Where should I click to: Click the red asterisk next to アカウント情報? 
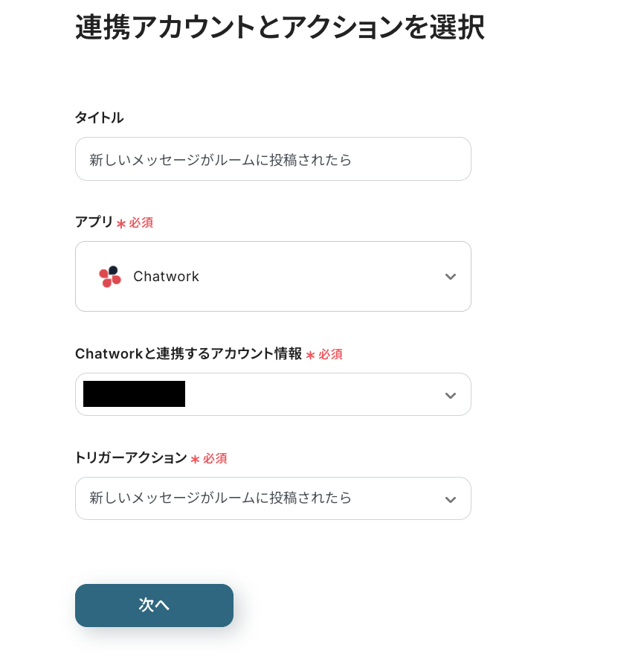[x=310, y=356]
